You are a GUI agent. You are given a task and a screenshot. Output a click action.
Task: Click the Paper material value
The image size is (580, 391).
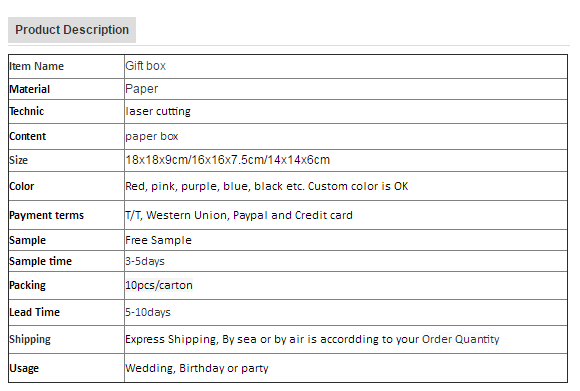[142, 89]
